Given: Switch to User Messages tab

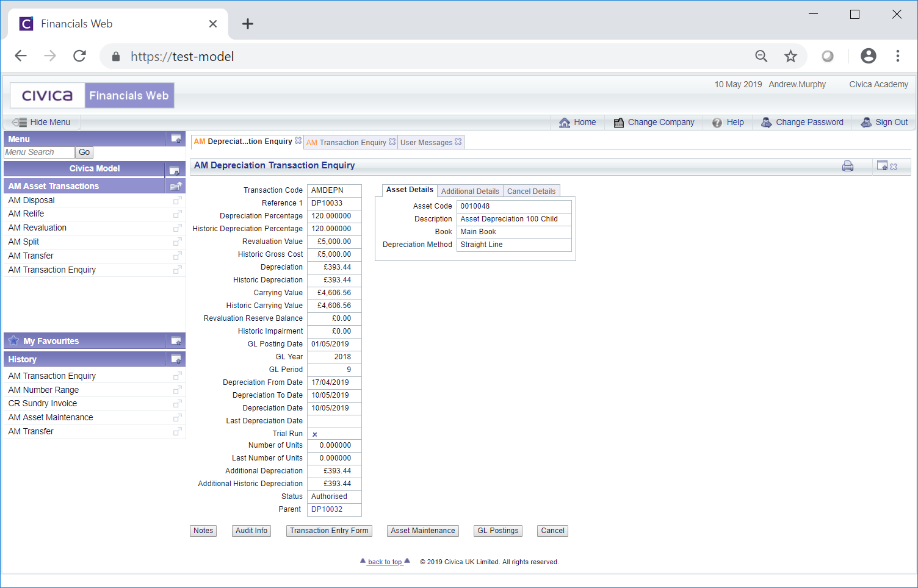Looking at the screenshot, I should (x=426, y=142).
